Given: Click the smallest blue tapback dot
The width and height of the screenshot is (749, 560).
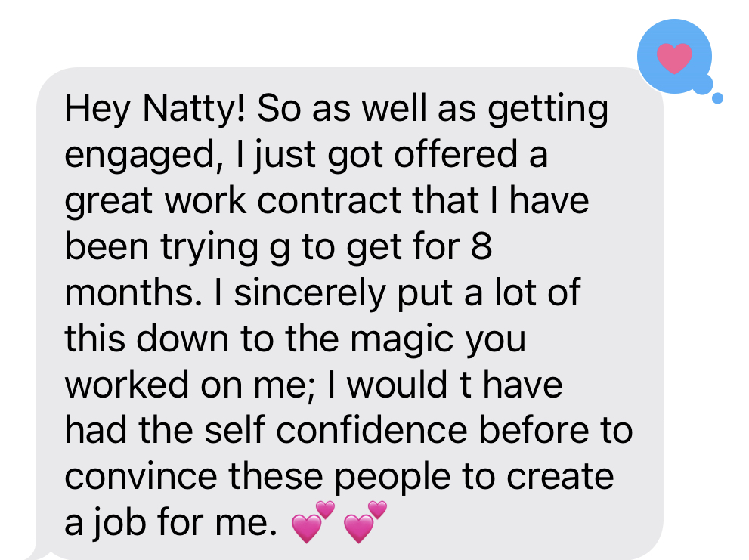Looking at the screenshot, I should pos(717,98).
